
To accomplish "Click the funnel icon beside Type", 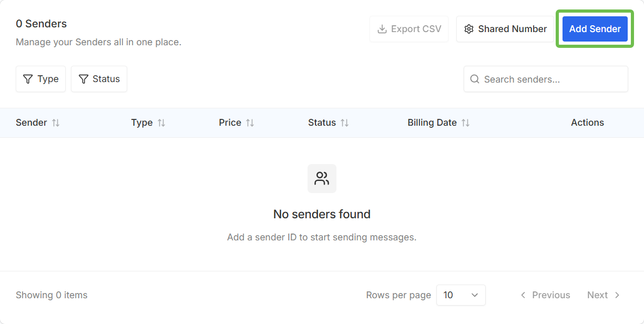I will [28, 79].
